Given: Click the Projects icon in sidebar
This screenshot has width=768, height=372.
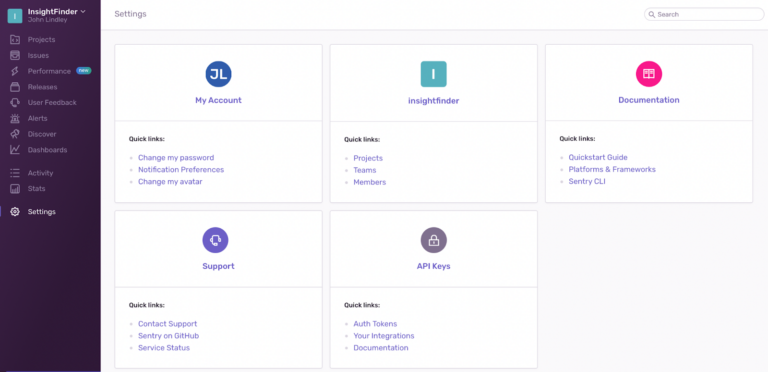Looking at the screenshot, I should (15, 40).
